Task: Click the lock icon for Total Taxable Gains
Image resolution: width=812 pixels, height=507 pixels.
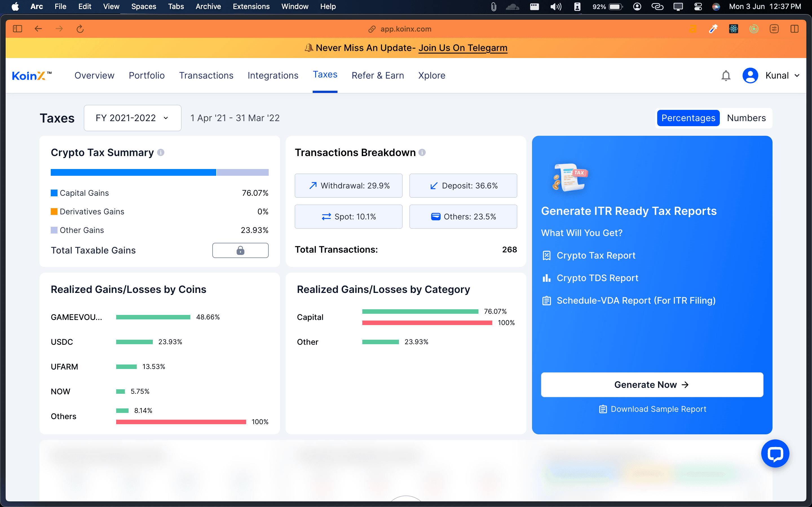Action: coord(240,250)
